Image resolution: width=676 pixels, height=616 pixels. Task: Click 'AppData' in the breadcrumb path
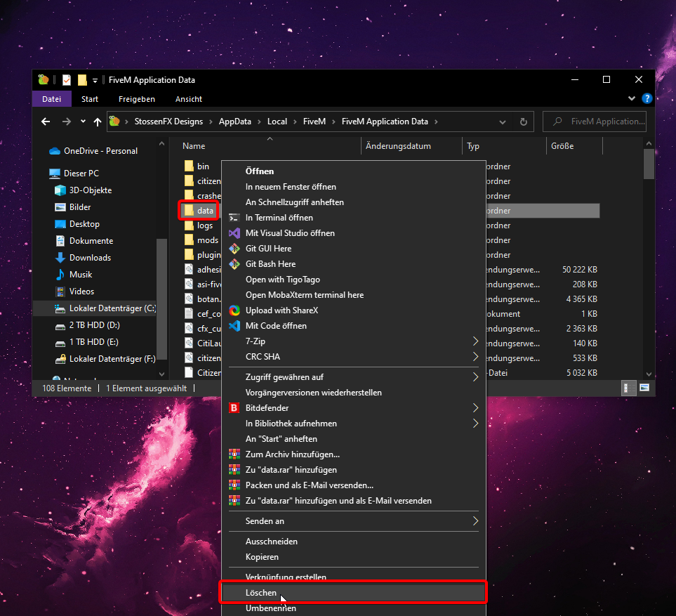coord(234,122)
